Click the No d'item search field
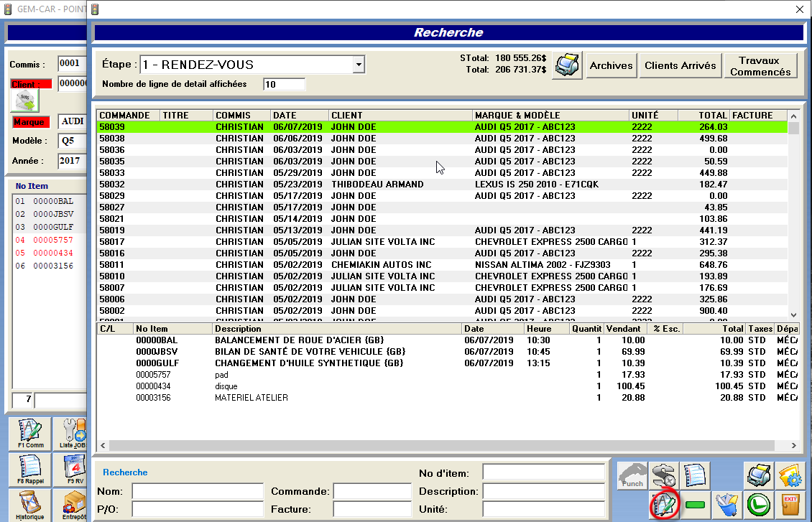 click(544, 472)
